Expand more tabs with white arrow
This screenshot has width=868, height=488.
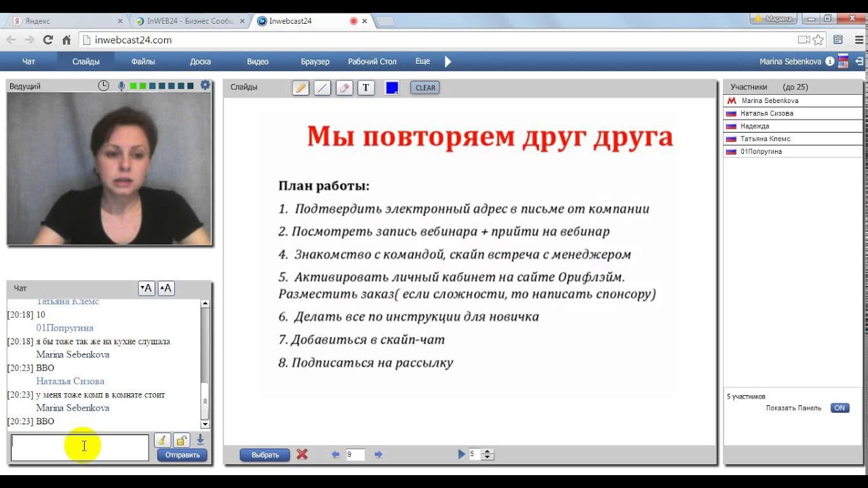(448, 62)
